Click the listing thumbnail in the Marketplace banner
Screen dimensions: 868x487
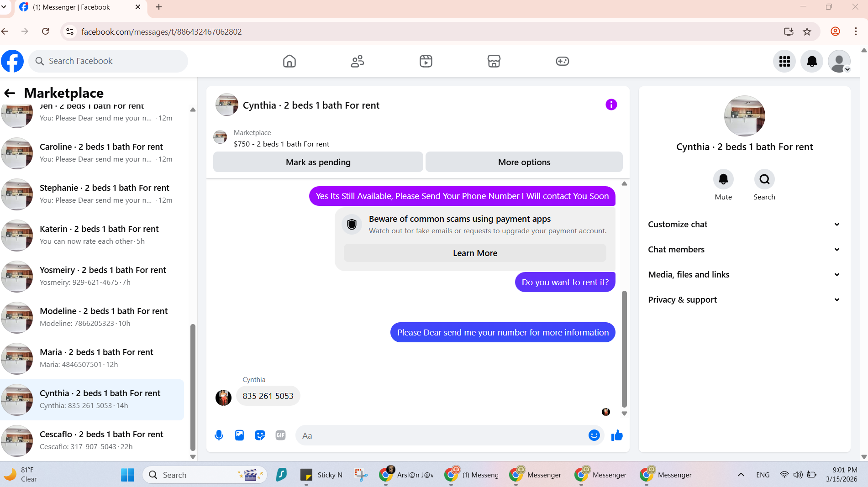pyautogui.click(x=221, y=137)
